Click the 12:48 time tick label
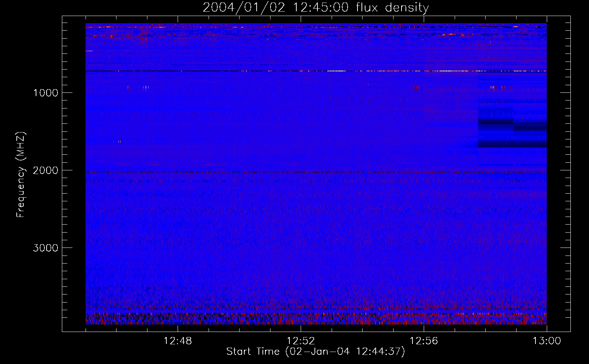This screenshot has height=364, width=589. click(178, 341)
